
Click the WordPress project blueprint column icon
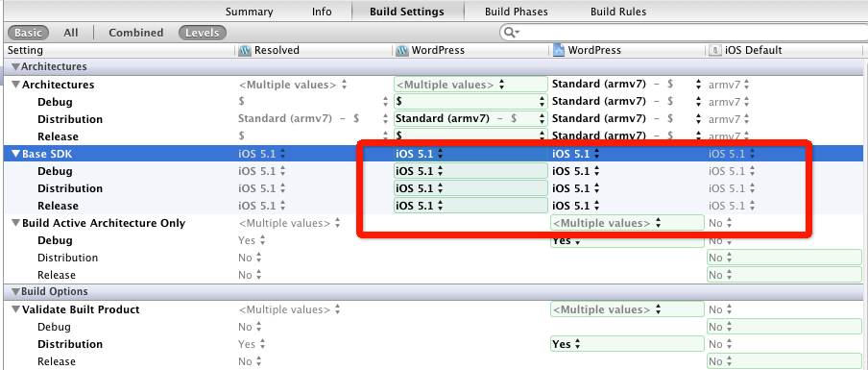(x=559, y=50)
